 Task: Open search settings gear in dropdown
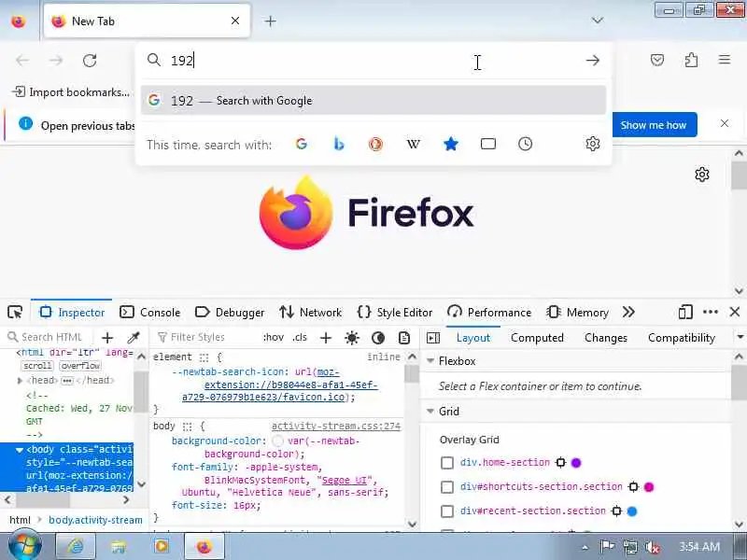tap(593, 144)
